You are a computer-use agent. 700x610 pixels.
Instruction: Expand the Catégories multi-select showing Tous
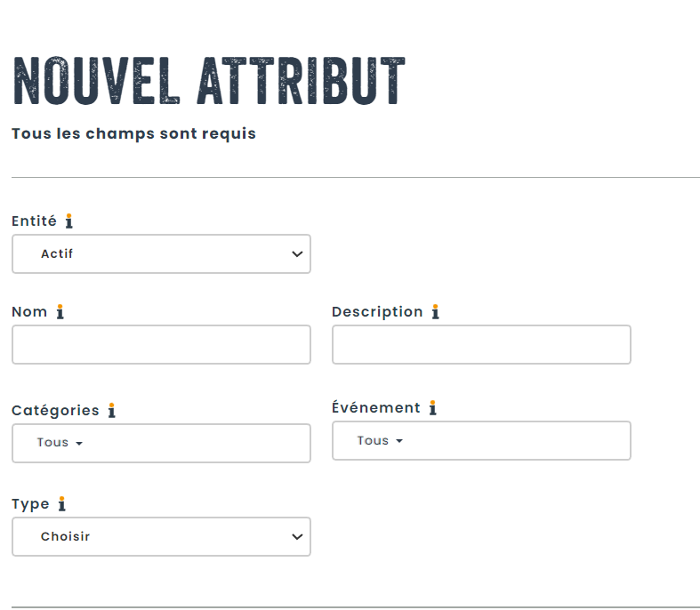coord(160,443)
